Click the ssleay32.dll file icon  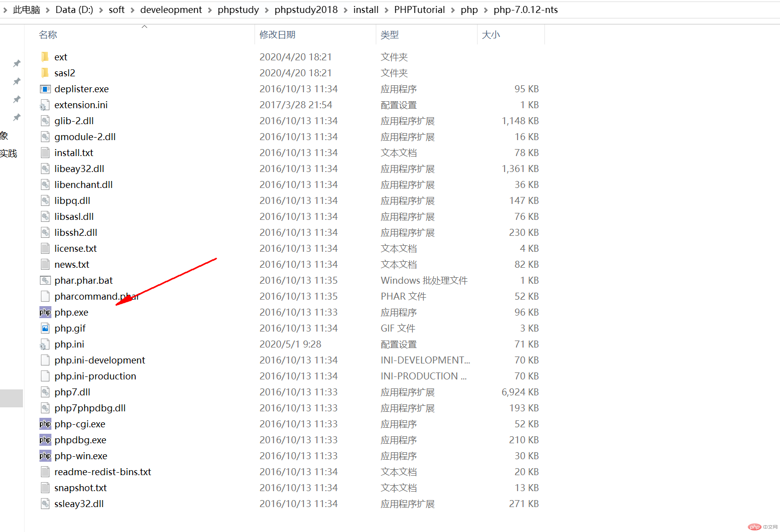click(x=45, y=504)
